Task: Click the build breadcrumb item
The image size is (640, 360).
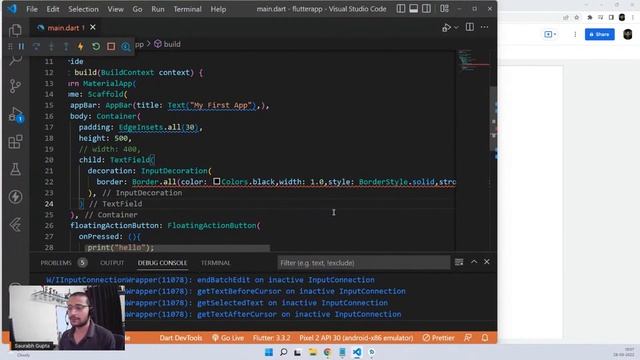Action: 167,44
